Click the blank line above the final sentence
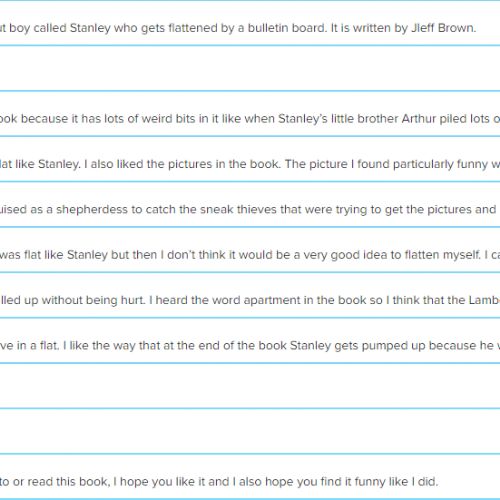The image size is (500, 500). 250,431
